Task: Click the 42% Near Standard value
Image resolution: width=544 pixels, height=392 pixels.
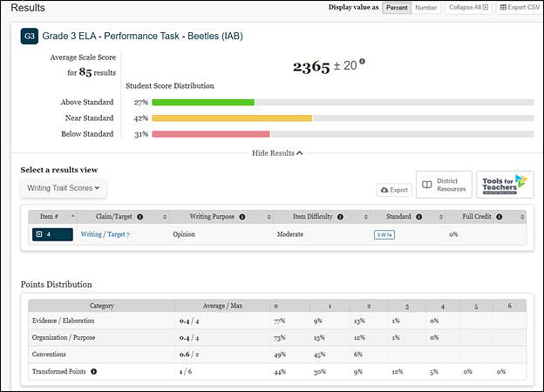Action: [141, 118]
